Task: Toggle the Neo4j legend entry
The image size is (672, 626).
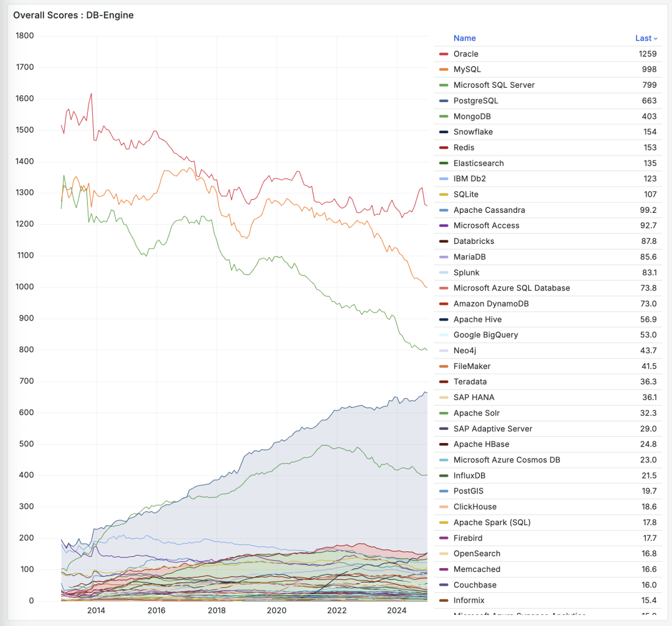Action: click(x=465, y=350)
